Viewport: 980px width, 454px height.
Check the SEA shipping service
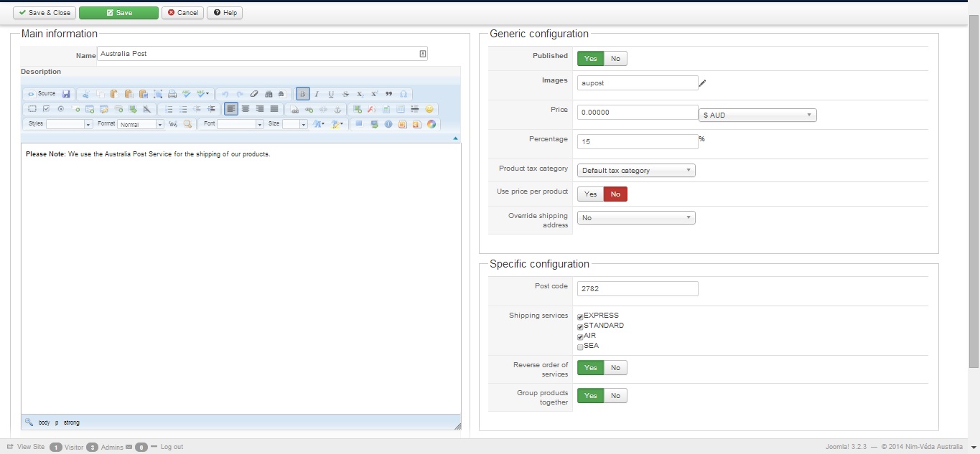pos(580,346)
